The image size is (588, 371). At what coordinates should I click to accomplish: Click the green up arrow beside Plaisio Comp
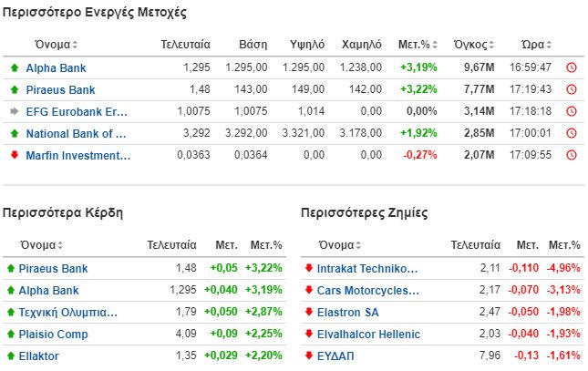[x=11, y=335]
